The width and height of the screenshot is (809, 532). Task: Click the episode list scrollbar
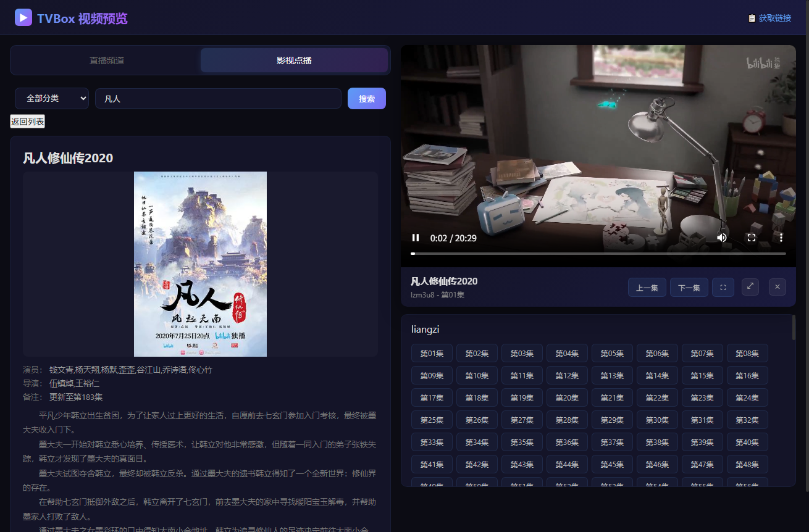[794, 328]
